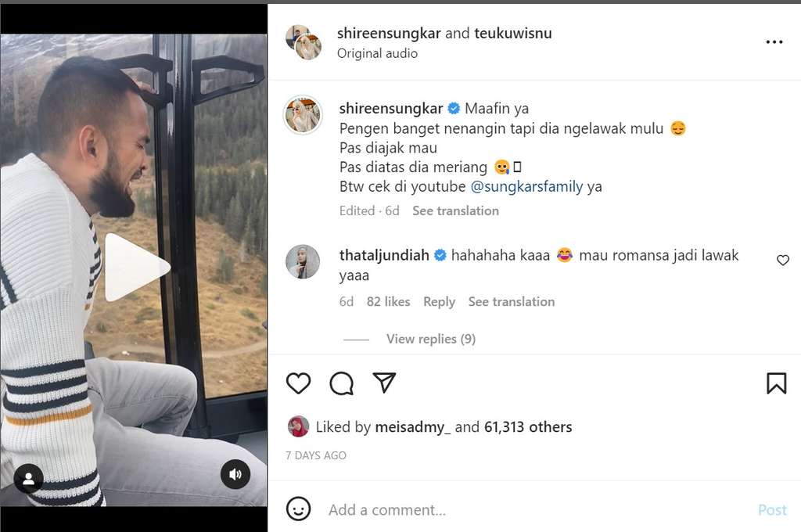The height and width of the screenshot is (532, 801).
Task: Open the three-dot more options menu
Action: click(x=774, y=42)
